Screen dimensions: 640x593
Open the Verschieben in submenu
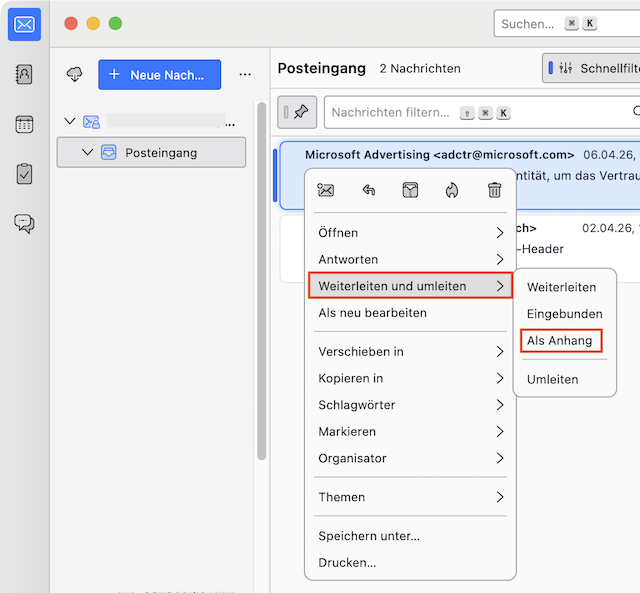[410, 351]
